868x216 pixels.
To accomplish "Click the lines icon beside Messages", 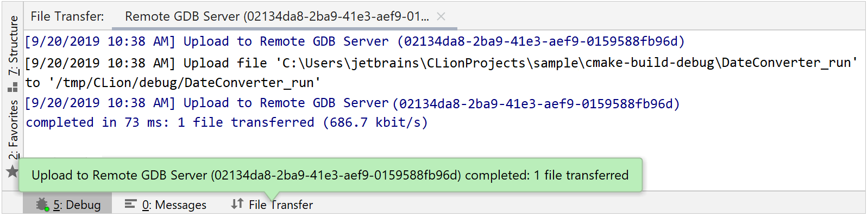I will [x=130, y=204].
